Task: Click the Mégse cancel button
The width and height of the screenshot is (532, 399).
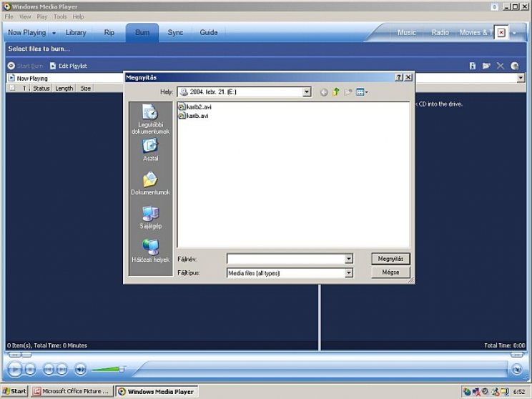Action: coord(390,272)
